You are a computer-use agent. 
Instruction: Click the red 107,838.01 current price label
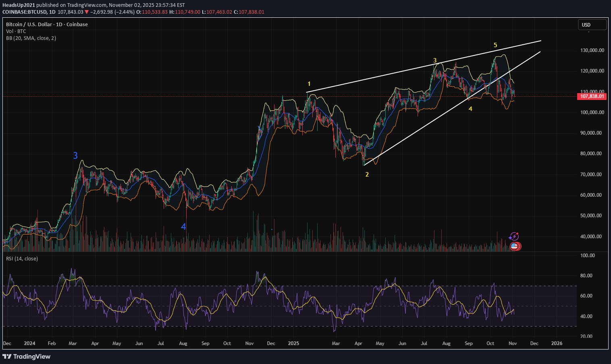tap(592, 96)
